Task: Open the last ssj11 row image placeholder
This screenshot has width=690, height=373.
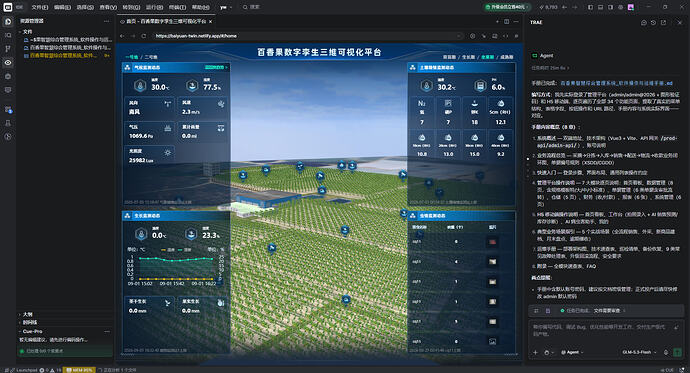Action: pyautogui.click(x=492, y=341)
